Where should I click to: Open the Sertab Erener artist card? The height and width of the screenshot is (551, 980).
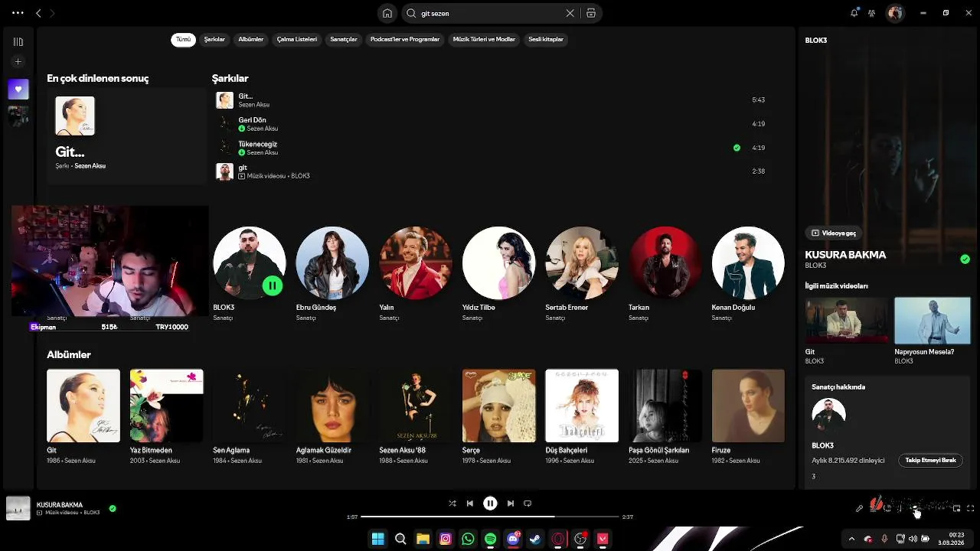582,272
